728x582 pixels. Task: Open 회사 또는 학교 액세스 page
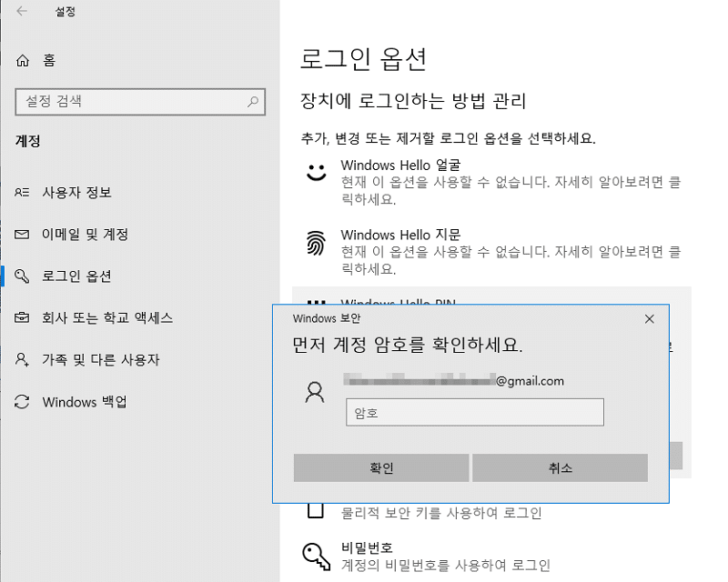pyautogui.click(x=107, y=318)
